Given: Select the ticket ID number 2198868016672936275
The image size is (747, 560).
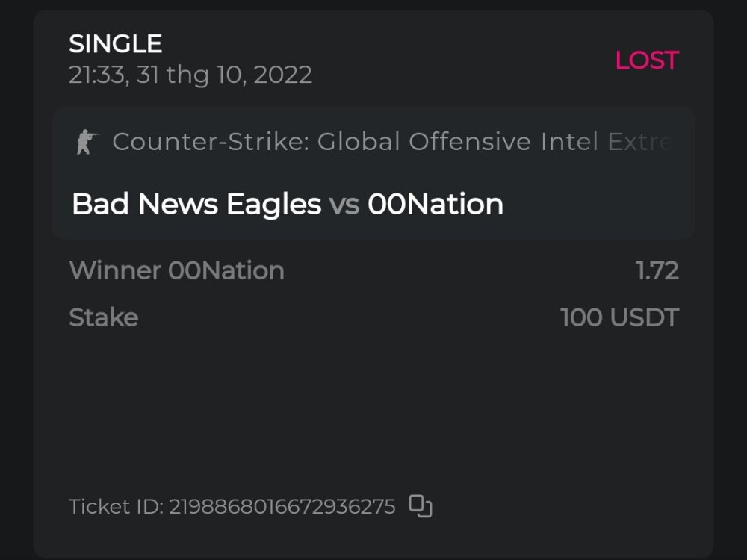Looking at the screenshot, I should [x=282, y=507].
